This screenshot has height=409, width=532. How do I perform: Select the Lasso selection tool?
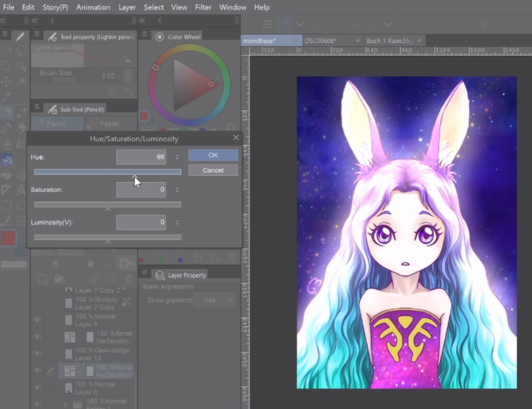coord(21,50)
